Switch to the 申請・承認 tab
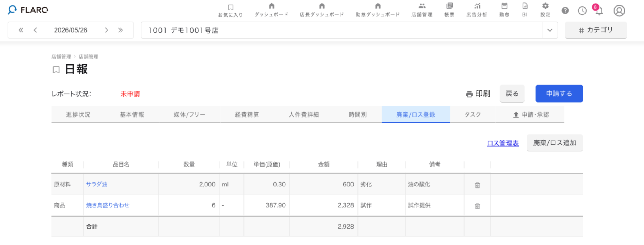 coord(531,115)
